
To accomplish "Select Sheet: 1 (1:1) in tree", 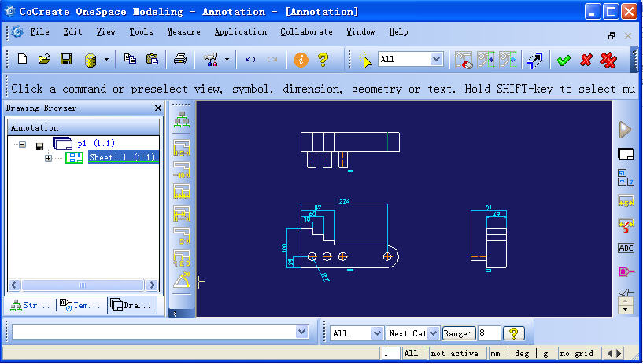I will coord(122,157).
